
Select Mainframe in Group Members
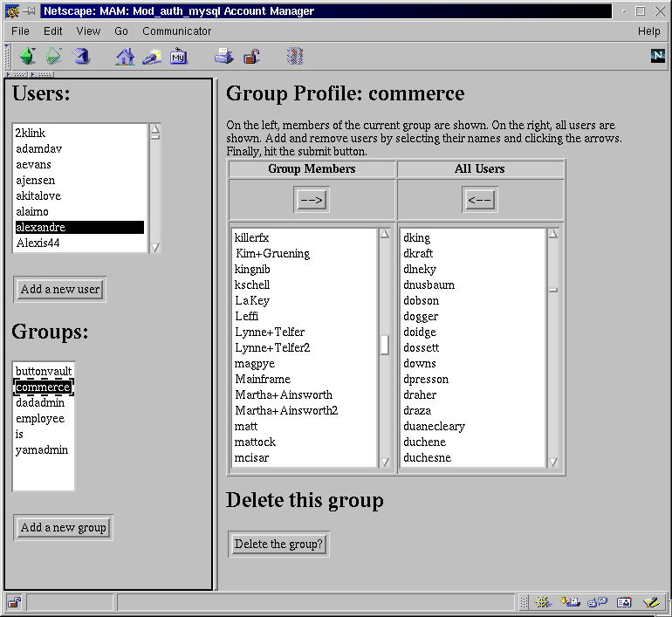[x=305, y=380]
